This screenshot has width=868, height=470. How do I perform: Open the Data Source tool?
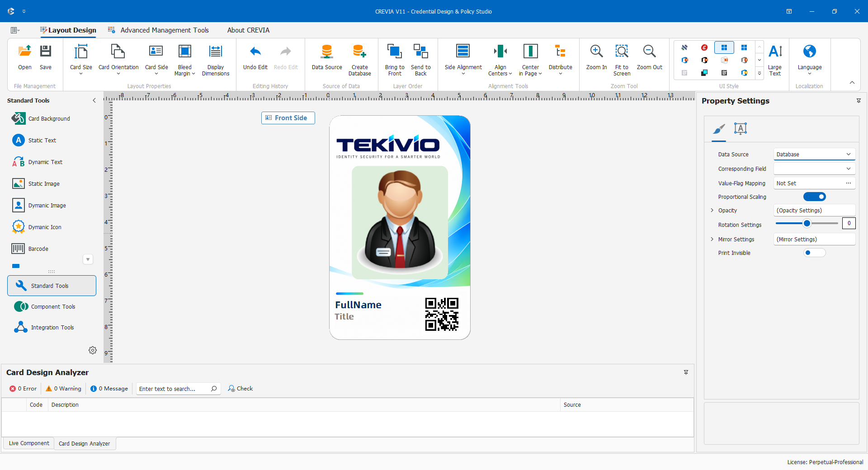coord(327,57)
